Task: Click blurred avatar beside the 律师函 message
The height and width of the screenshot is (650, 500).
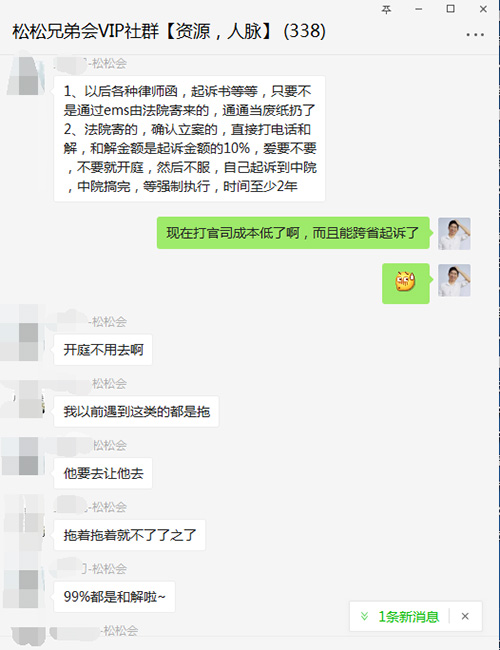Action: pos(26,75)
